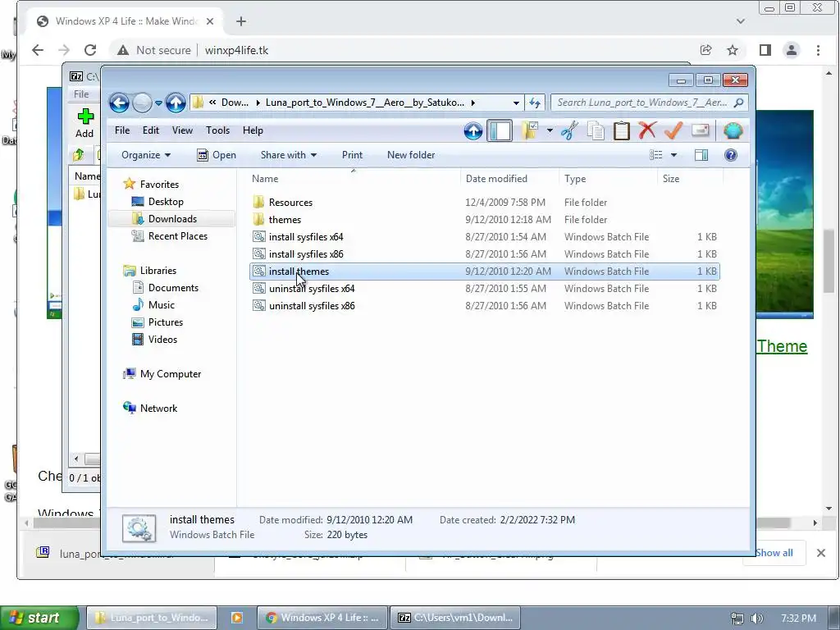The width and height of the screenshot is (840, 630).
Task: Click the 7-Zip Add button
Action: click(84, 123)
